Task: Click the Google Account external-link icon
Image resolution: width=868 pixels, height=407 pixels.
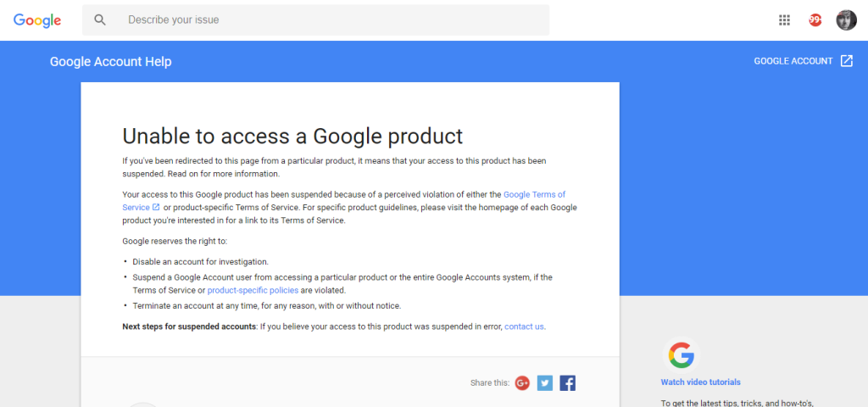Action: [846, 61]
